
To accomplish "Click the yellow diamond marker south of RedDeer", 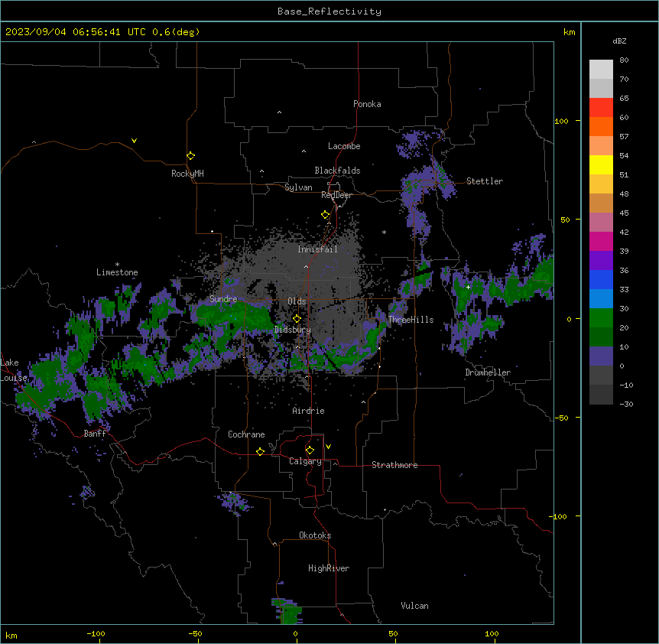I will coord(326,215).
